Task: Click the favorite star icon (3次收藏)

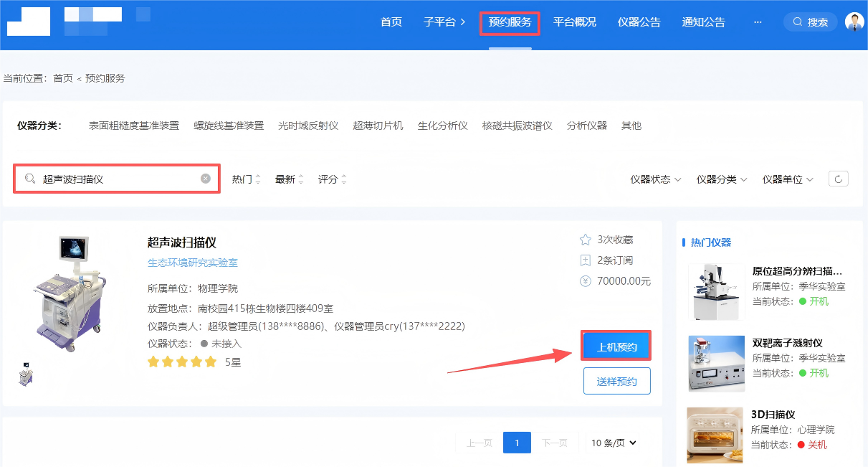Action: pos(586,240)
